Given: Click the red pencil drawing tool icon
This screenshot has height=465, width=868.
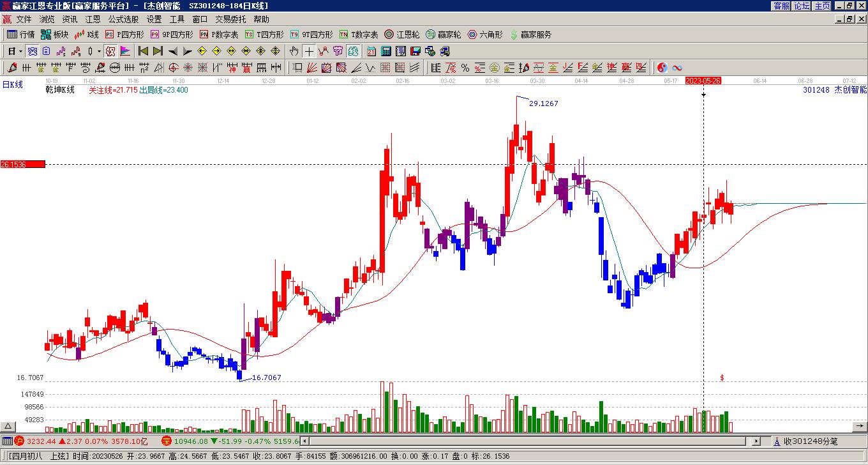Looking at the screenshot, I should click(12, 68).
